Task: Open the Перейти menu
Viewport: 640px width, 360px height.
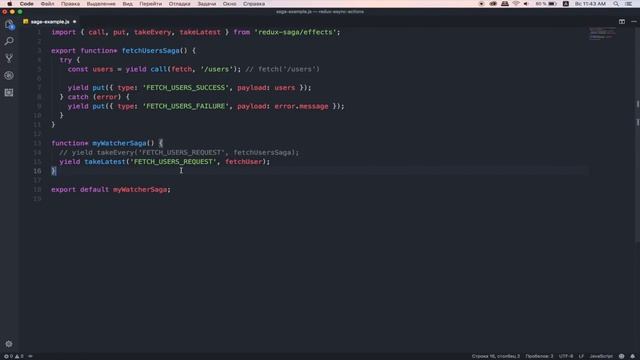Action: point(151,4)
